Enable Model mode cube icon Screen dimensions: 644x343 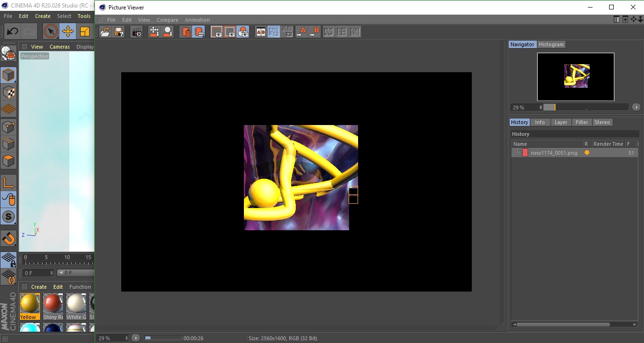pos(8,75)
